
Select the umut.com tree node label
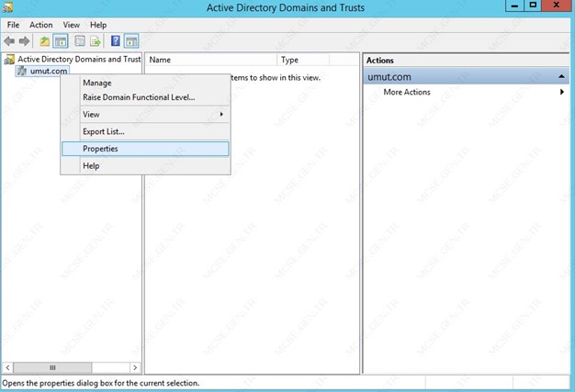[49, 71]
